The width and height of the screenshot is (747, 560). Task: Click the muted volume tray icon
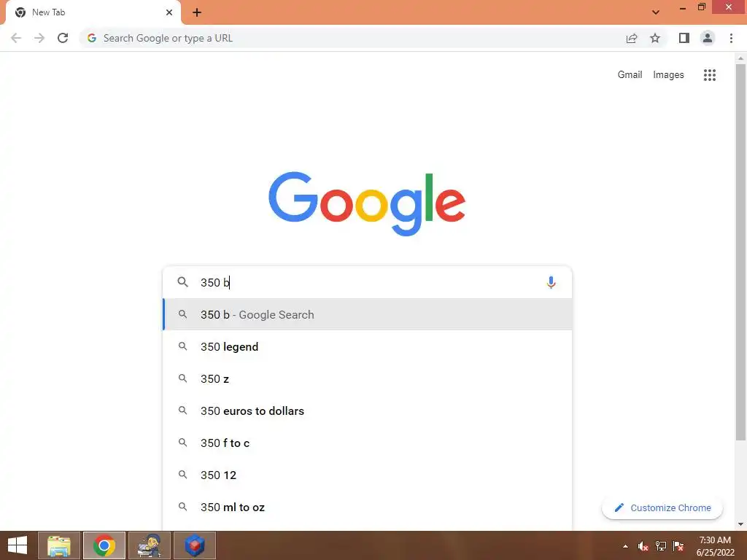pos(643,546)
